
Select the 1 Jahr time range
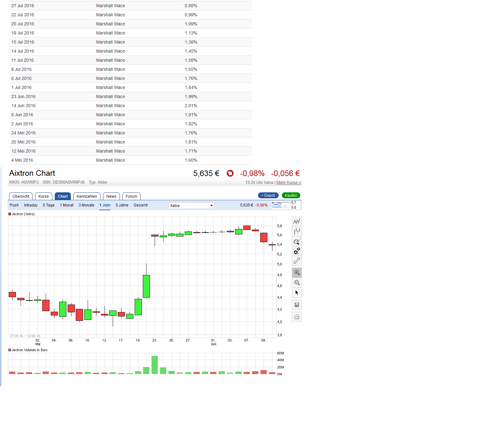pyautogui.click(x=105, y=205)
